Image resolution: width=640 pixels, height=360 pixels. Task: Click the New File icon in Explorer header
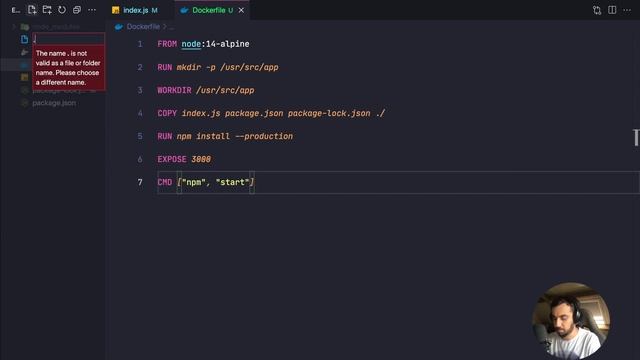[x=32, y=10]
